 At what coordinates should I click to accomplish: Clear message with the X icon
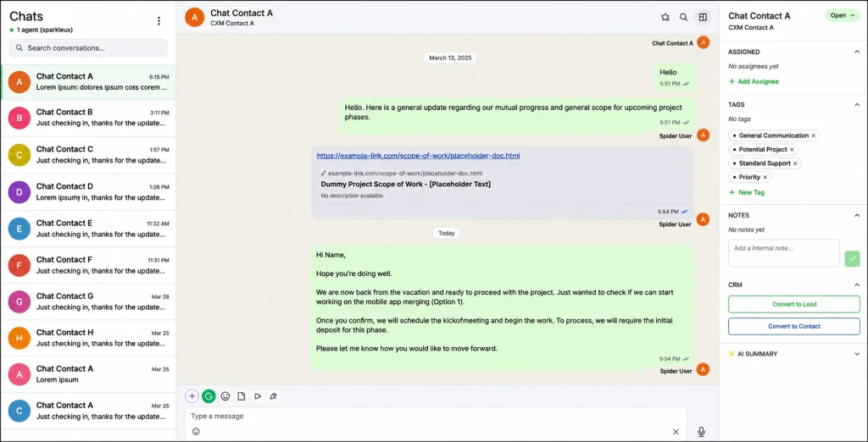pyautogui.click(x=676, y=432)
